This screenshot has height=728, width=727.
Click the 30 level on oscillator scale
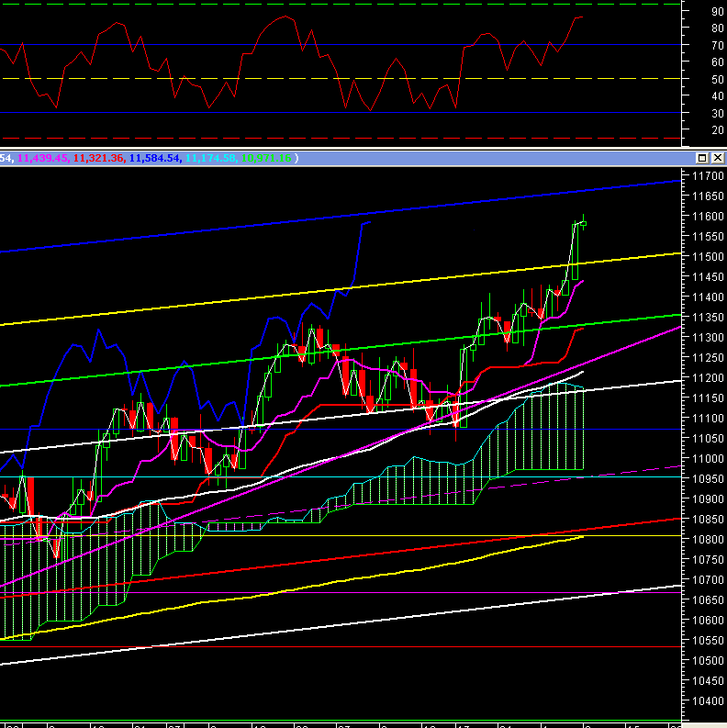click(718, 113)
